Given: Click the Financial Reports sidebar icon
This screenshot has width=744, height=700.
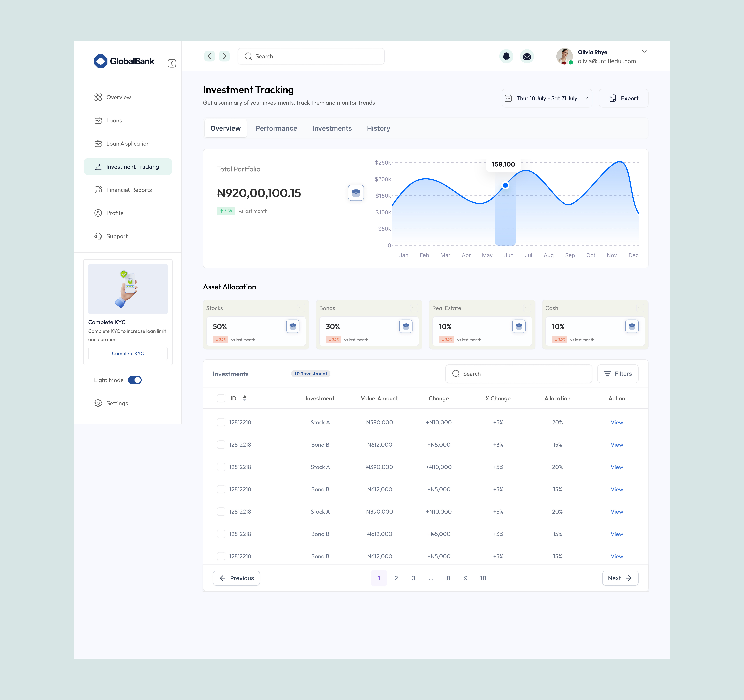Looking at the screenshot, I should [x=98, y=190].
